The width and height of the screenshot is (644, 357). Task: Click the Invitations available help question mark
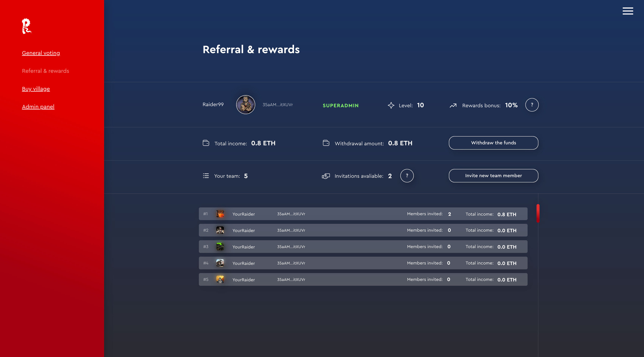click(407, 176)
